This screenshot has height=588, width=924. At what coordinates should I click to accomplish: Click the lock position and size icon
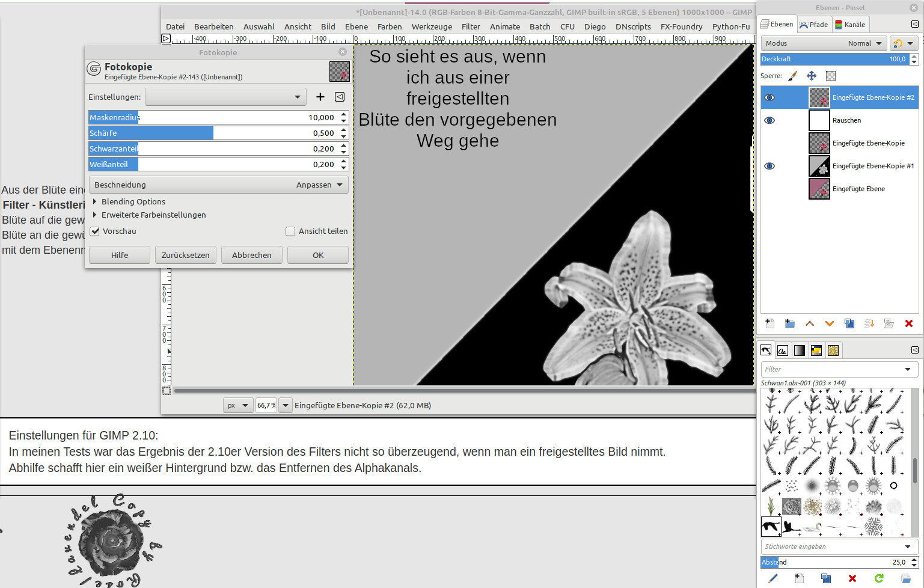812,76
